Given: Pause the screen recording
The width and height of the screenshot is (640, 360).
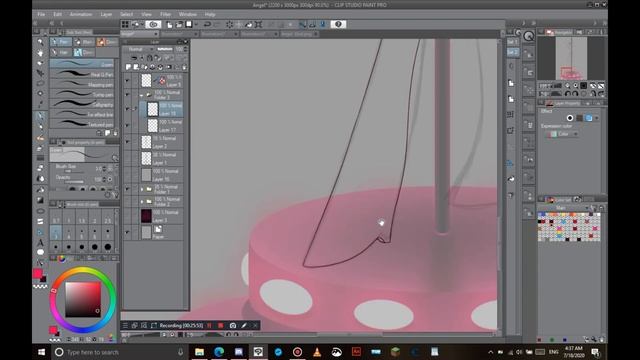Looking at the screenshot, I should coord(209,325).
